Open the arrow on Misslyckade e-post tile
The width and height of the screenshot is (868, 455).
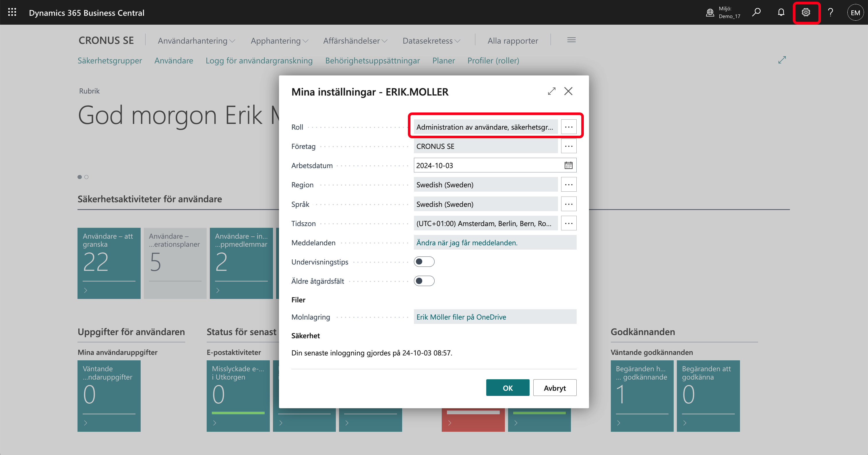coord(215,423)
